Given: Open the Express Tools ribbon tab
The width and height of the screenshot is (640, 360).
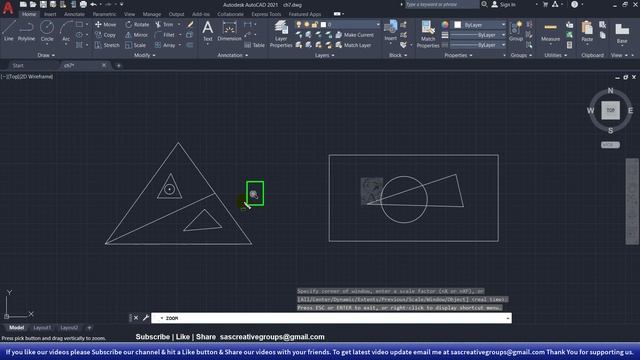Looking at the screenshot, I should [x=266, y=14].
